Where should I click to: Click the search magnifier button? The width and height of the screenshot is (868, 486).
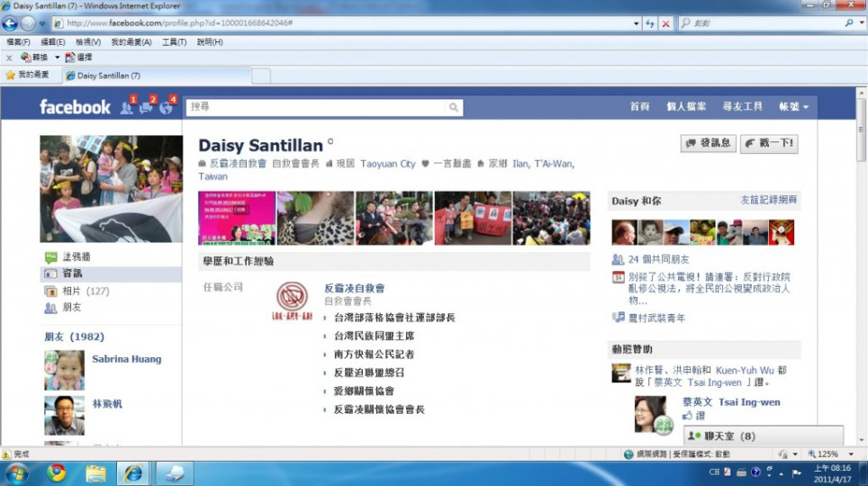455,107
